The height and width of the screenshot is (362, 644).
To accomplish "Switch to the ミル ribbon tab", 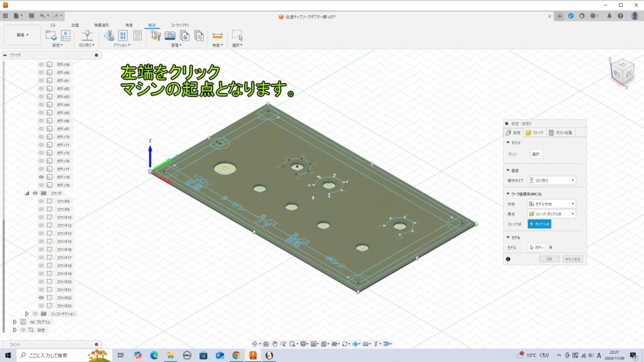I will 53,25.
